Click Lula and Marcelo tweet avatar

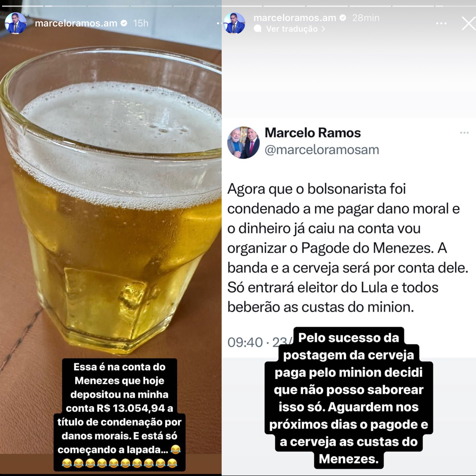(x=243, y=143)
